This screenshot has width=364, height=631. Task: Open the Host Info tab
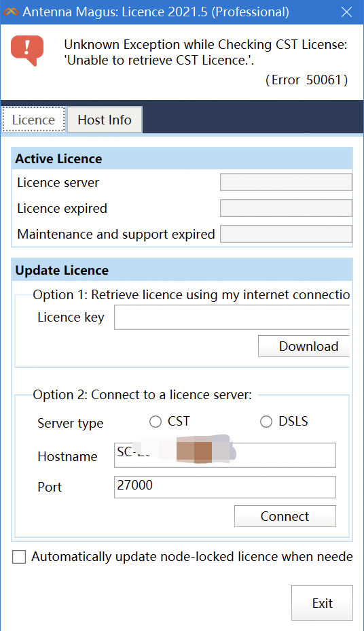click(105, 120)
